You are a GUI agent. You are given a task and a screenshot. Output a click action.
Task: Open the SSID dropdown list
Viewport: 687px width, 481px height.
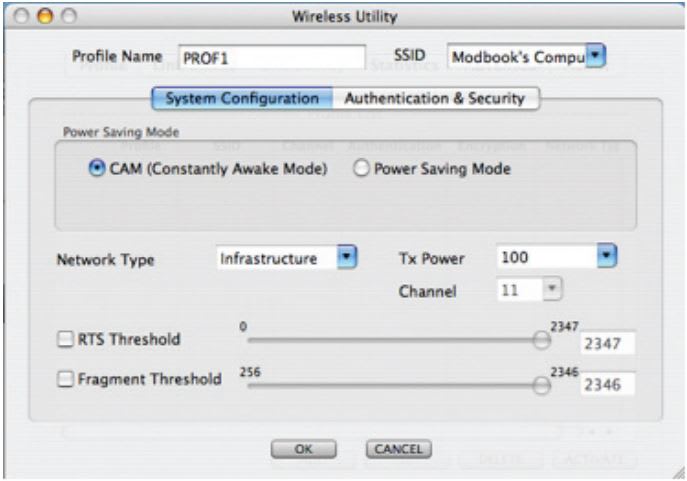coord(596,56)
